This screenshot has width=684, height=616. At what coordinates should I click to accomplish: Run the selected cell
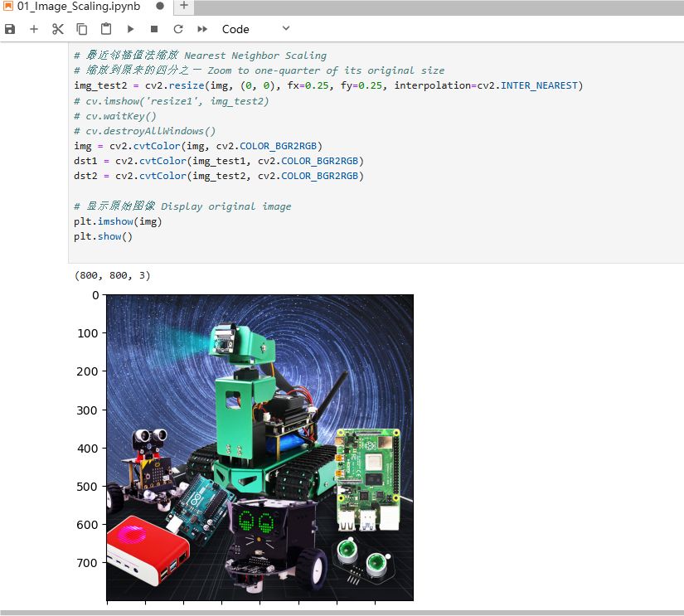[130, 29]
